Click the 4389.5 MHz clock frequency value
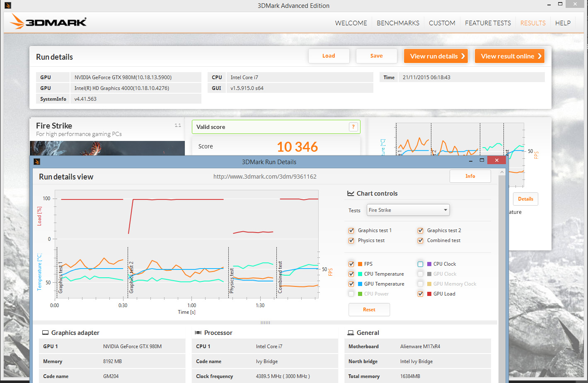 point(283,376)
